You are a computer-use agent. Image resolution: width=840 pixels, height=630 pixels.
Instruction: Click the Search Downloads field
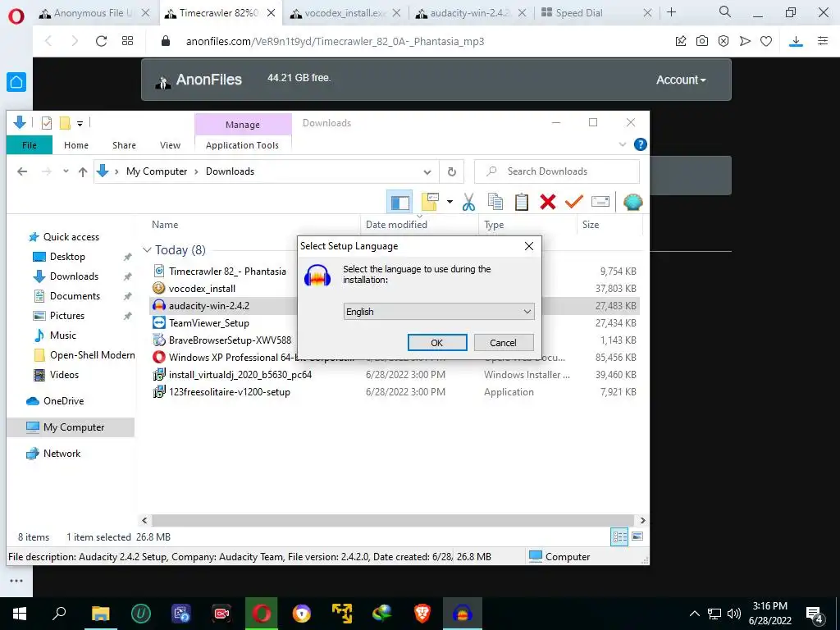click(557, 171)
